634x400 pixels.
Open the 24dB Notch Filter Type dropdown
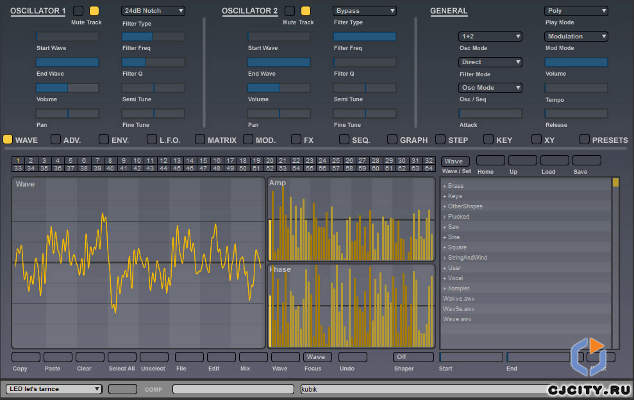(x=153, y=11)
